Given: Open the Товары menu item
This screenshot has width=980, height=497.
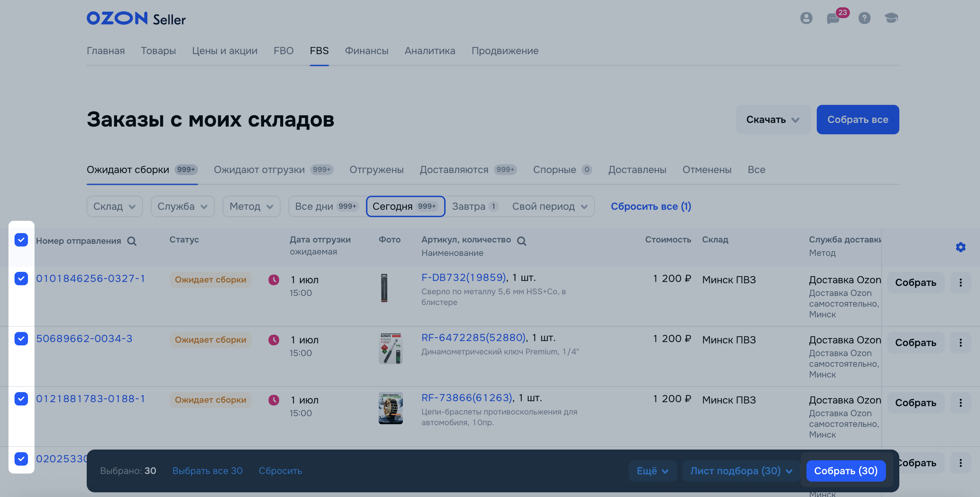Looking at the screenshot, I should point(158,51).
